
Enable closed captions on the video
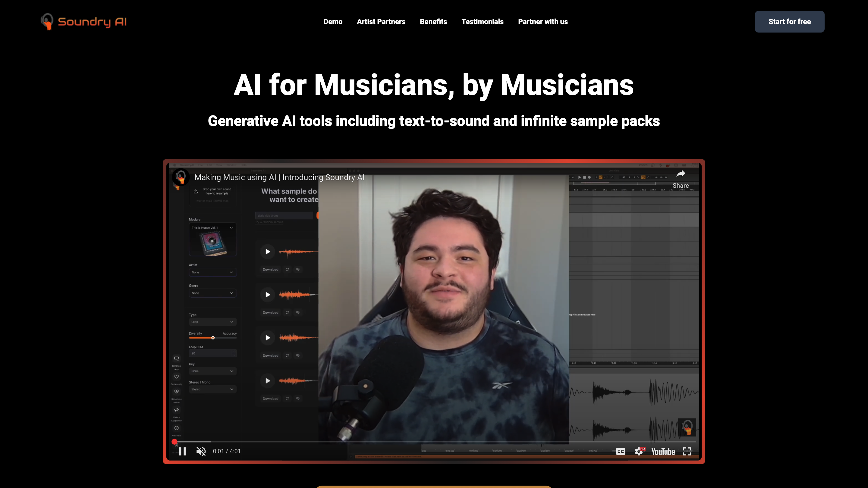coord(621,451)
